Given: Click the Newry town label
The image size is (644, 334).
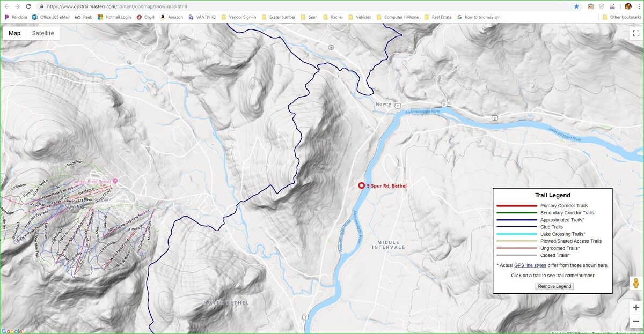Looking at the screenshot, I should click(x=383, y=104).
